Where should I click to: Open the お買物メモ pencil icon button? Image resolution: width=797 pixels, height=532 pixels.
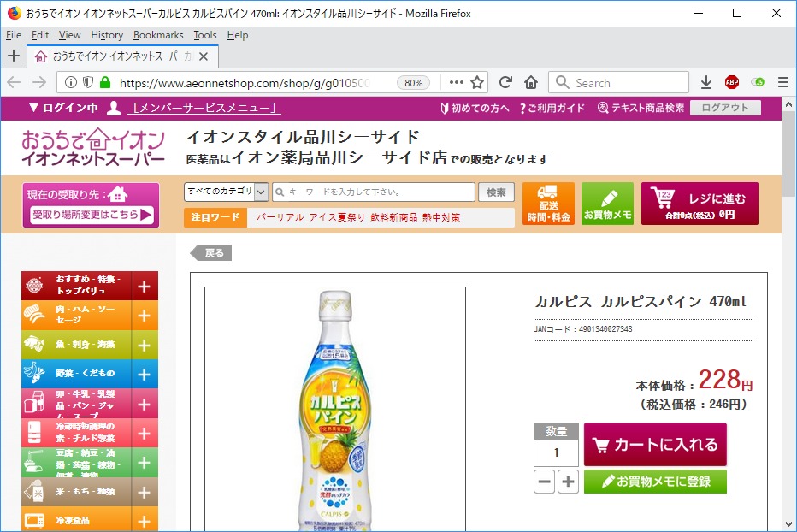pos(607,204)
